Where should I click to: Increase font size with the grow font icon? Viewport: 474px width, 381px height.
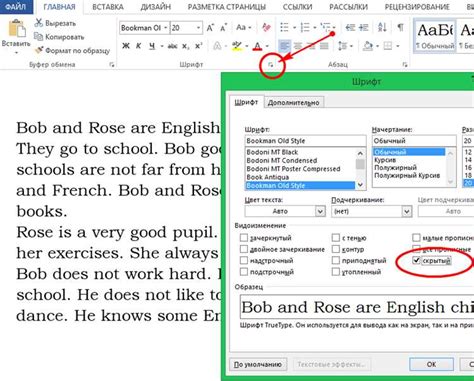(210, 28)
